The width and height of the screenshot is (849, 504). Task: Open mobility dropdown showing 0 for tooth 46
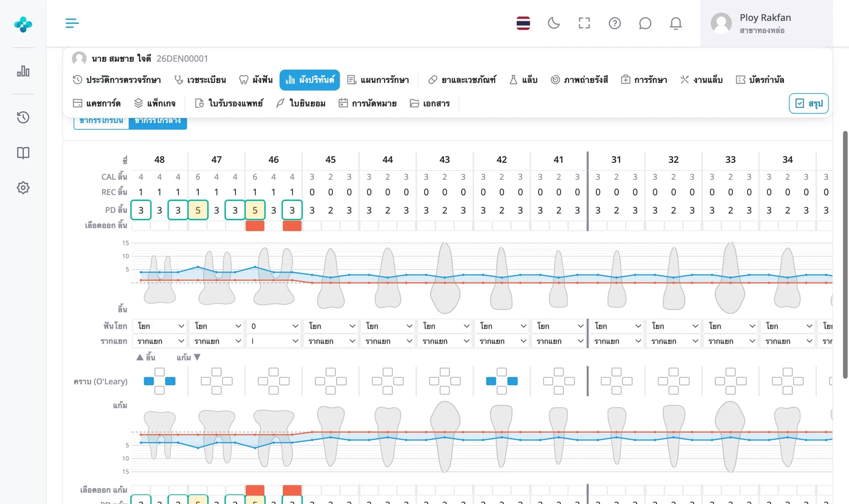274,326
